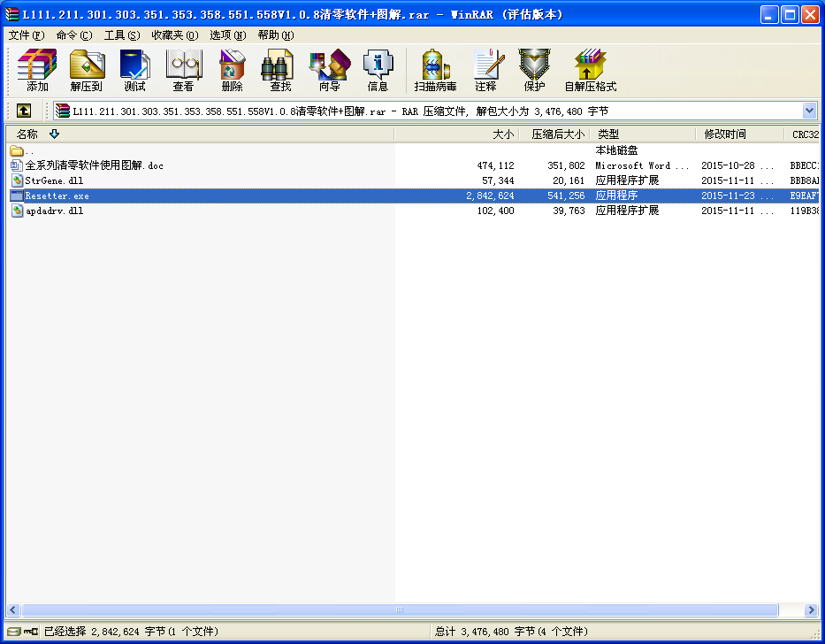This screenshot has height=644, width=825.
Task: Close the WinRAR window
Action: click(x=810, y=15)
